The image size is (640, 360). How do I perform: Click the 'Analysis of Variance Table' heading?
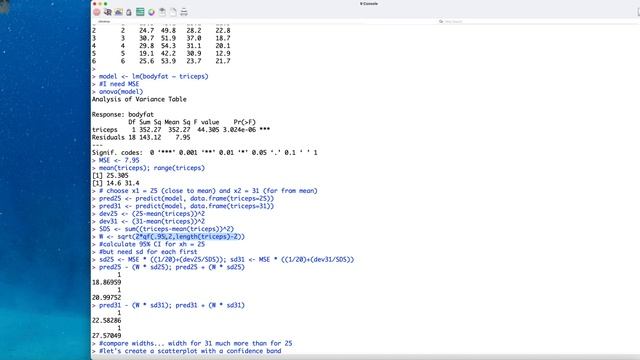[x=139, y=99]
